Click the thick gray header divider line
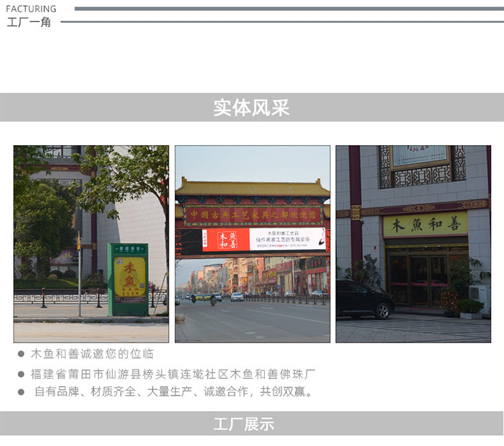The height and width of the screenshot is (446, 504). pos(289,9)
